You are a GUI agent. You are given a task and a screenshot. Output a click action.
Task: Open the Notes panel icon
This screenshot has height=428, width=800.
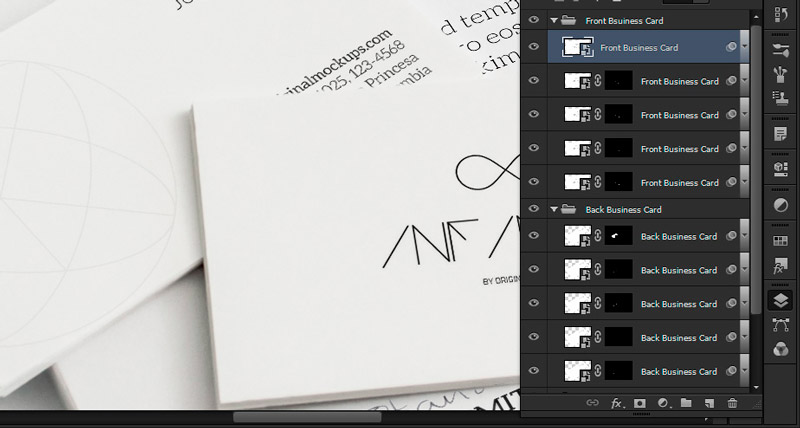781,134
